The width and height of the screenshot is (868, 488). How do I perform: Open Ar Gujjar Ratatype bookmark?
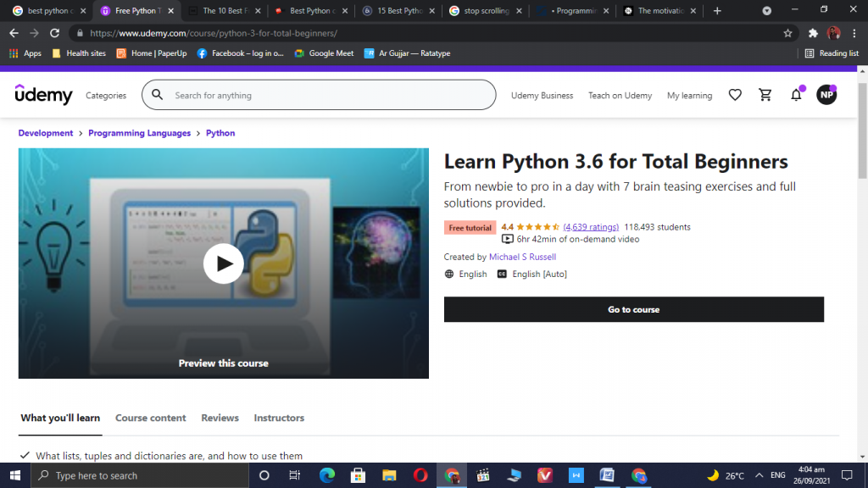point(407,53)
